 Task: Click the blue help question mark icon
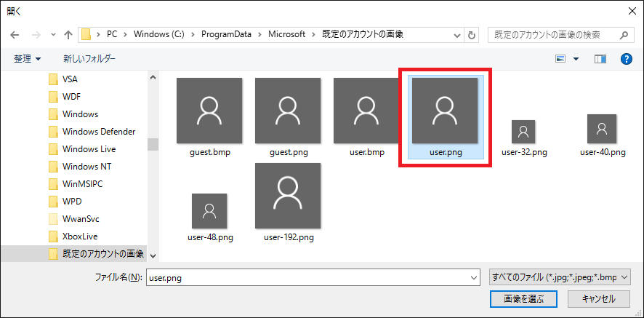coord(626,58)
